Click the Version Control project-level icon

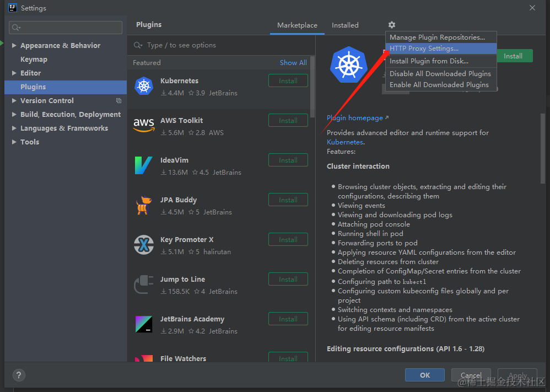[x=119, y=101]
